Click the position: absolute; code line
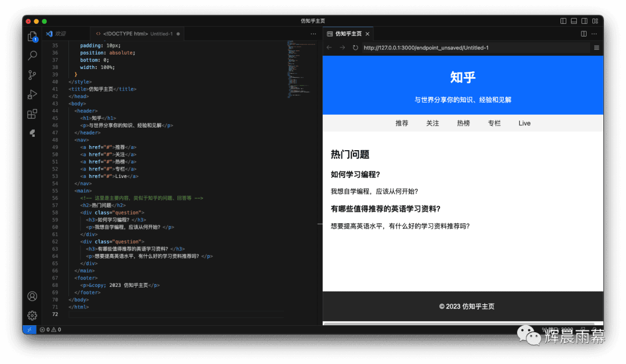The height and width of the screenshot is (364, 626). tap(107, 53)
